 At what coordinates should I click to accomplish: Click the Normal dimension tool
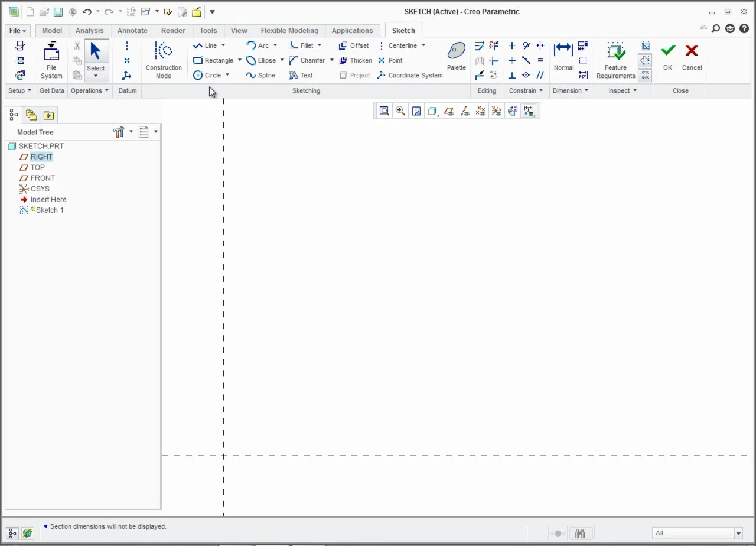pyautogui.click(x=563, y=57)
